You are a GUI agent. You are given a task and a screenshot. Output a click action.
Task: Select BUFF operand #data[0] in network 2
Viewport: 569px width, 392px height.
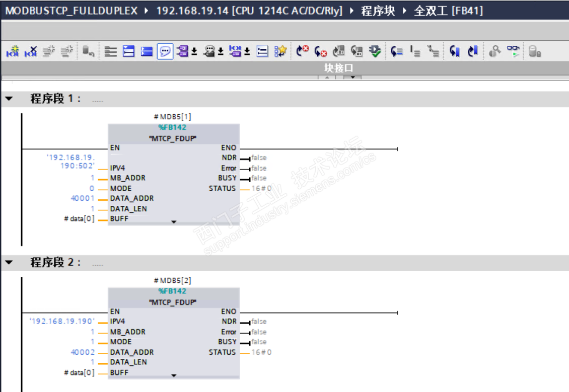[79, 372]
